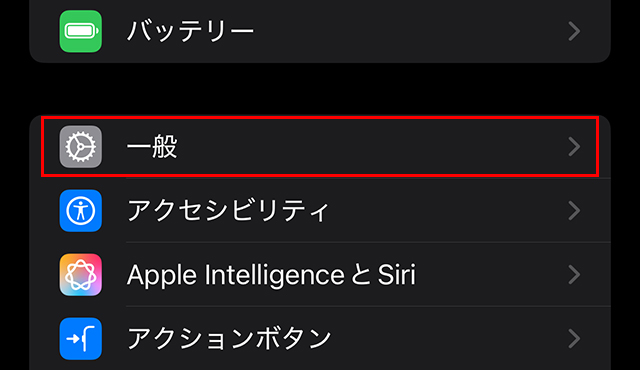Tap the green Battery icon
Viewport: 640px width, 370px height.
coord(80,31)
